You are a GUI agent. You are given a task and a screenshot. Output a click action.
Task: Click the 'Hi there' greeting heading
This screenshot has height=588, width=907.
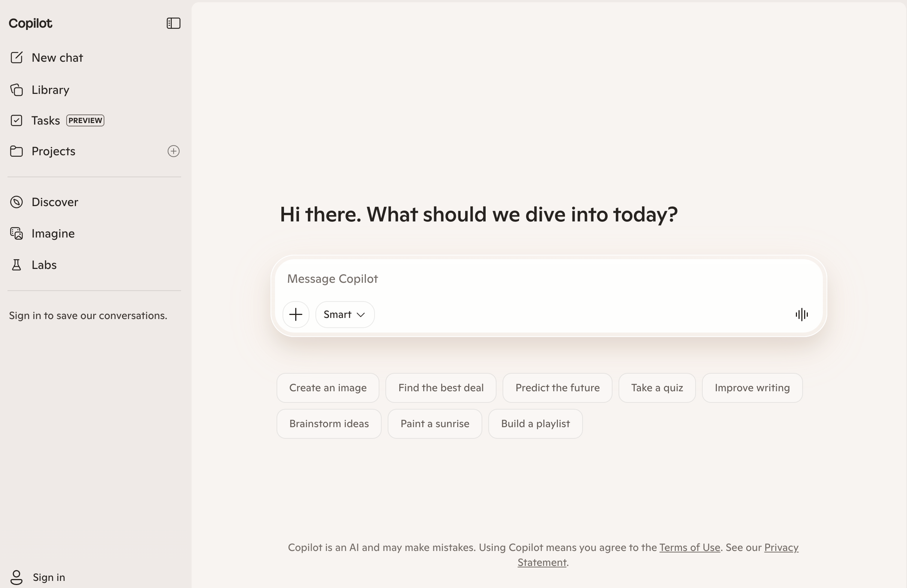coord(479,214)
